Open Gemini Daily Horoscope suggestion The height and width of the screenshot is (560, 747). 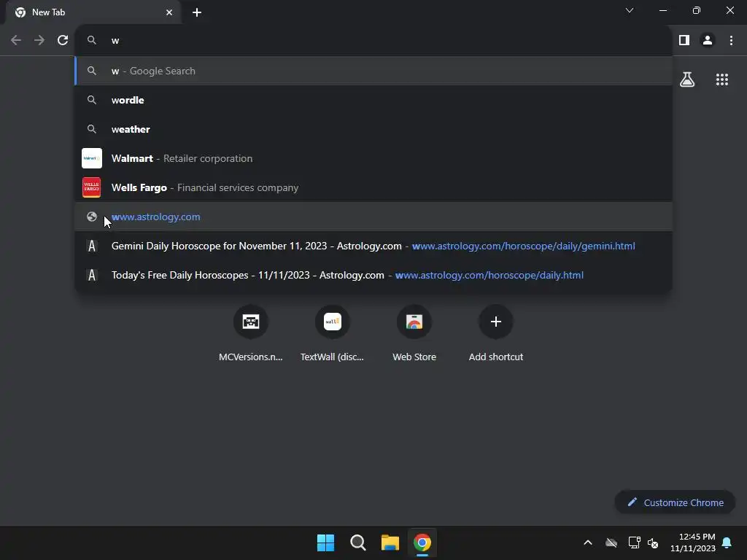[x=373, y=246]
